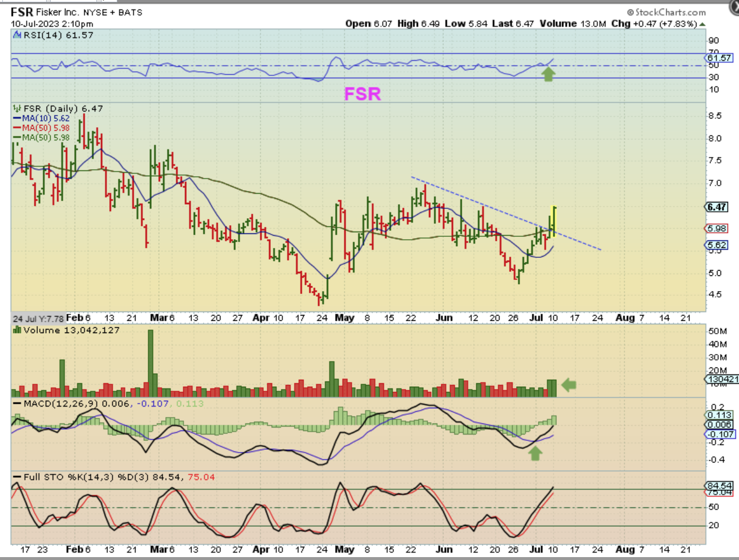Click the 90 level on RSI axis

[x=713, y=41]
